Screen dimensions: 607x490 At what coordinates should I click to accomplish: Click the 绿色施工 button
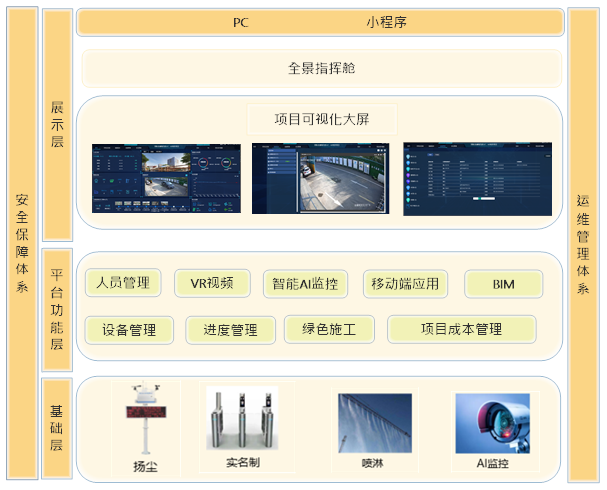pos(329,329)
